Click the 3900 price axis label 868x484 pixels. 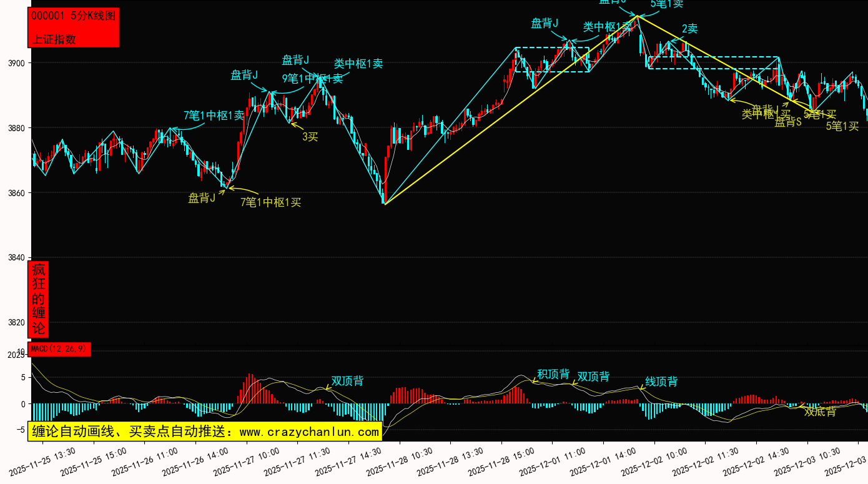click(x=16, y=63)
